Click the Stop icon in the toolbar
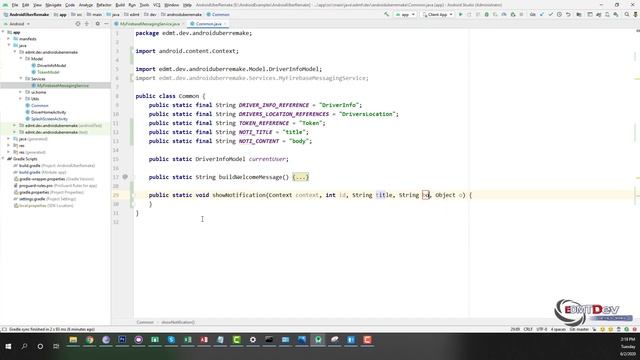The height and width of the screenshot is (360, 640). (x=521, y=14)
